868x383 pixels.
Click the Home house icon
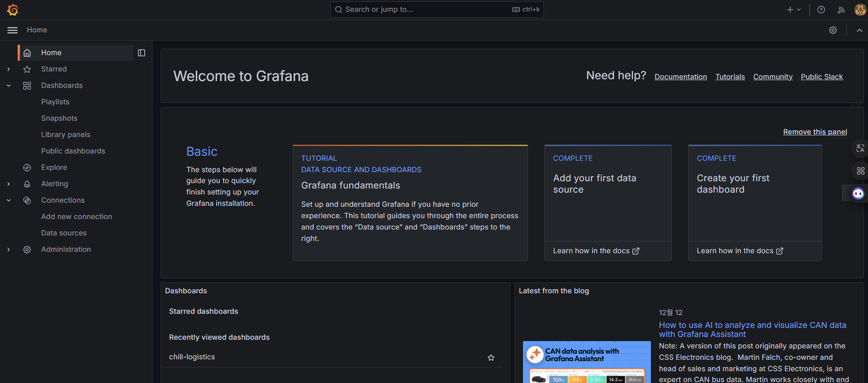click(27, 53)
